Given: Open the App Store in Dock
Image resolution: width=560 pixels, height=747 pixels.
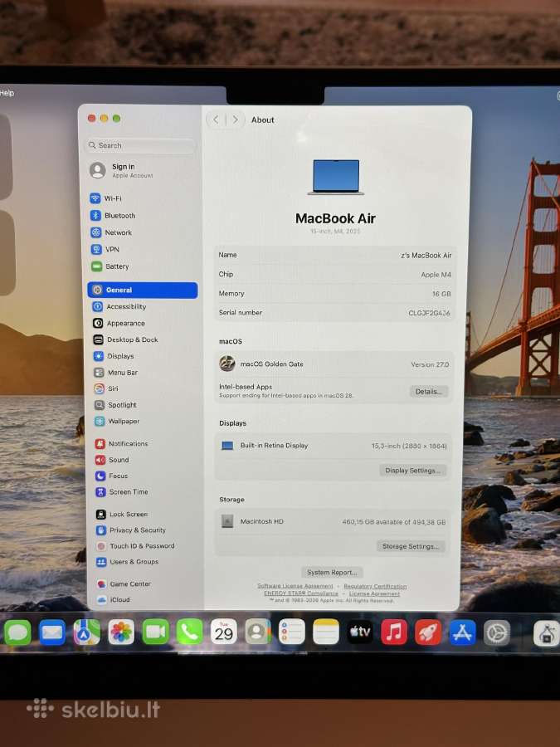Looking at the screenshot, I should pos(462,632).
